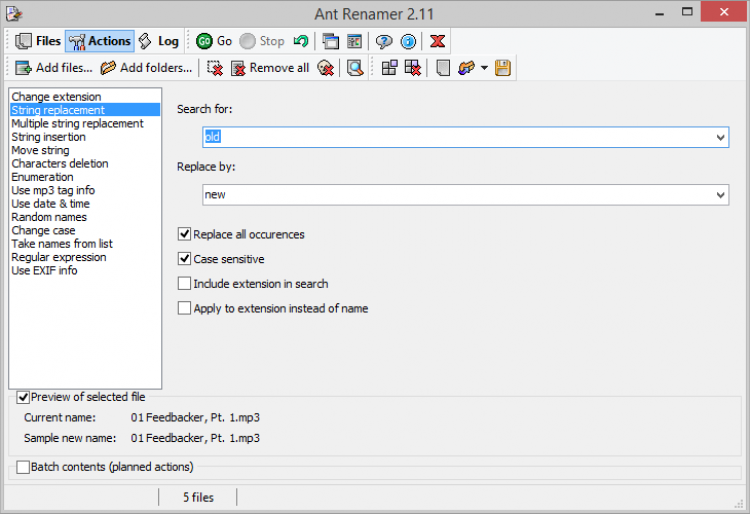Image resolution: width=750 pixels, height=514 pixels.
Task: Enable Include extension in search
Action: (184, 284)
